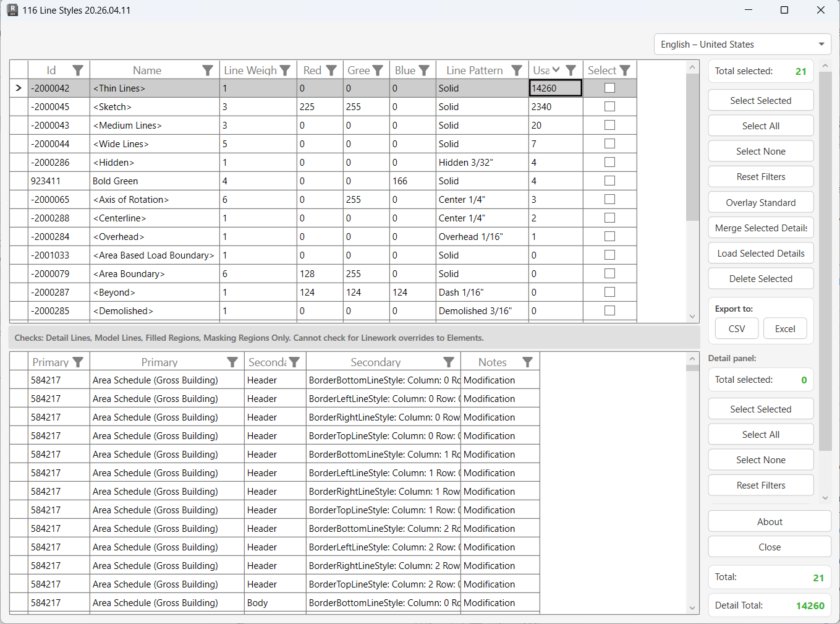
Task: Click the Excel export button
Action: pyautogui.click(x=785, y=329)
